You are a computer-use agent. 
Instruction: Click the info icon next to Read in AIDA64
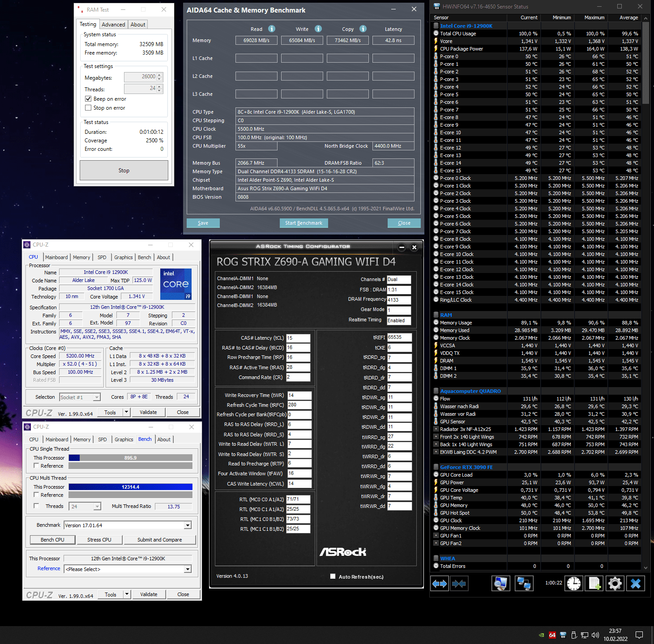pos(272,29)
